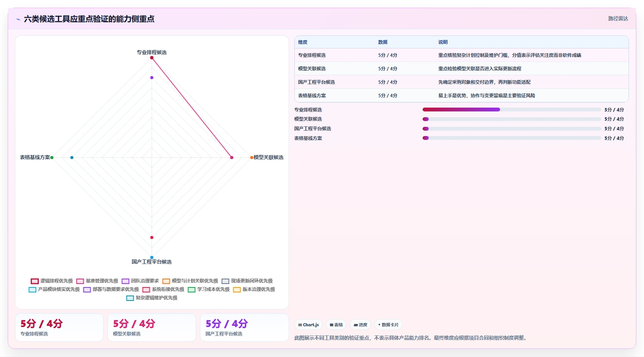Select the 进度 chip
644x357 pixels.
[360, 325]
